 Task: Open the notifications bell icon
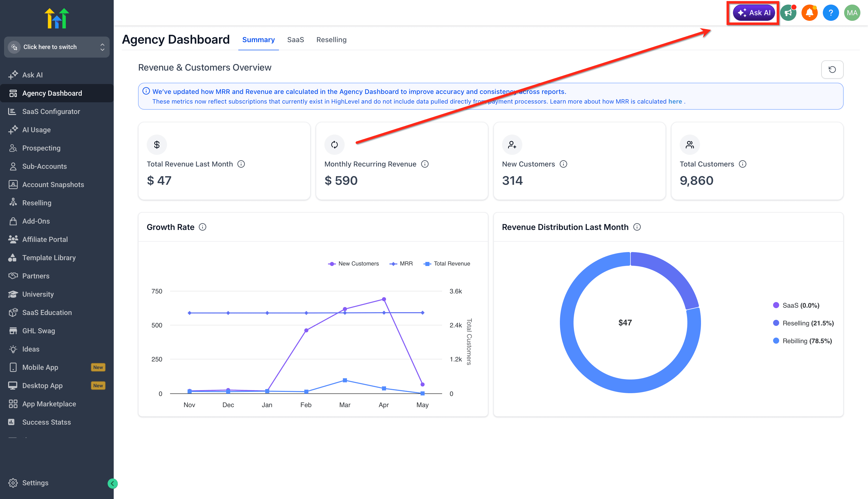pyautogui.click(x=809, y=13)
